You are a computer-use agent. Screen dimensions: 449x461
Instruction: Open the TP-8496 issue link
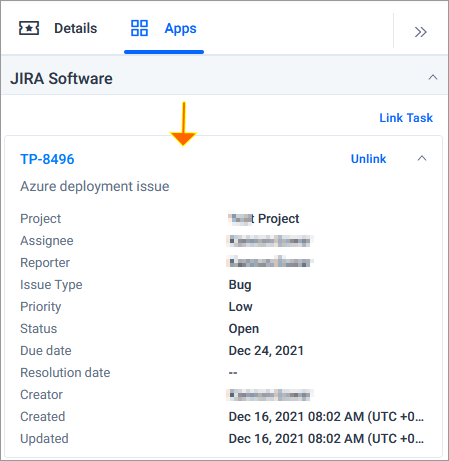click(x=47, y=159)
